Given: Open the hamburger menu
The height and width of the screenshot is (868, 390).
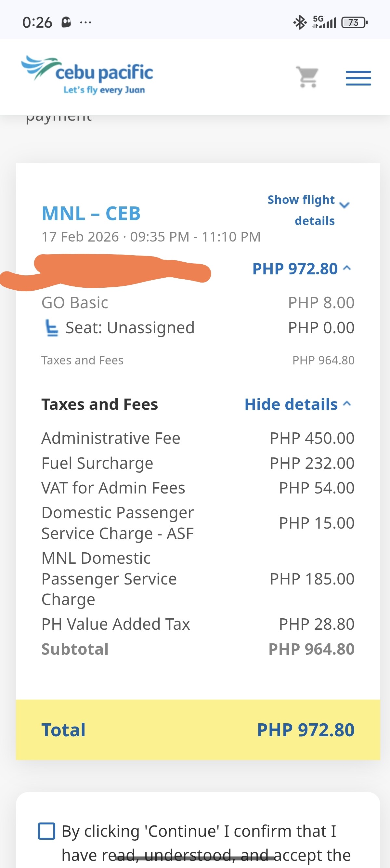Looking at the screenshot, I should pyautogui.click(x=358, y=78).
